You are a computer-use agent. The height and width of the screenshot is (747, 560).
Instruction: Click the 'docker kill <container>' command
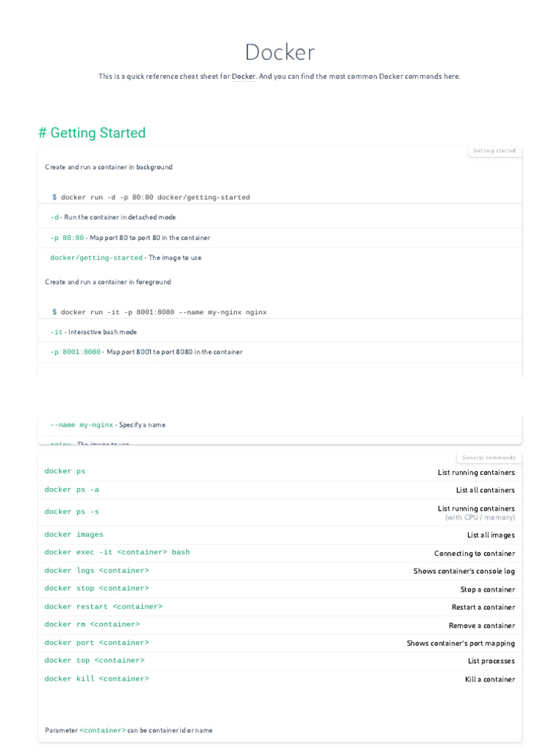[96, 678]
